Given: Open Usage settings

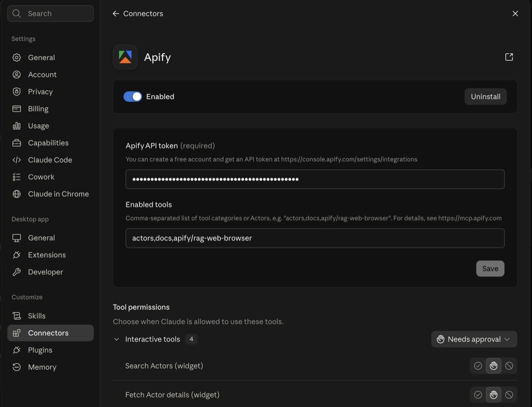Looking at the screenshot, I should click(51, 126).
